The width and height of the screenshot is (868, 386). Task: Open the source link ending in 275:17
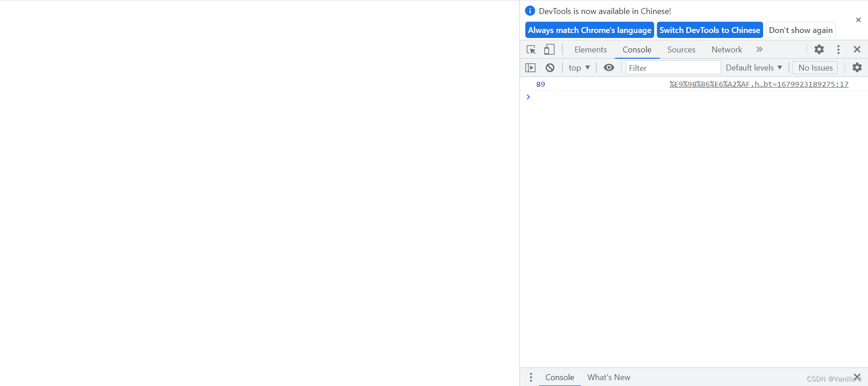click(759, 84)
